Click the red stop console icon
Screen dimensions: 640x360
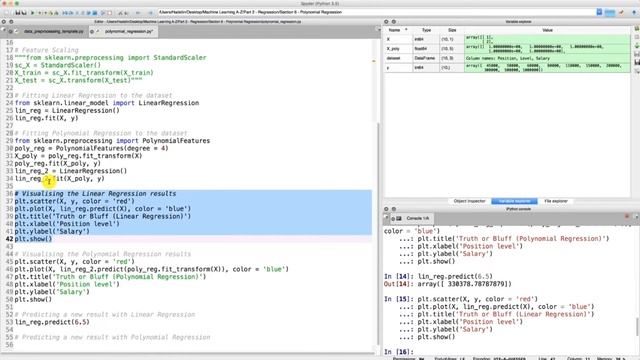click(627, 217)
